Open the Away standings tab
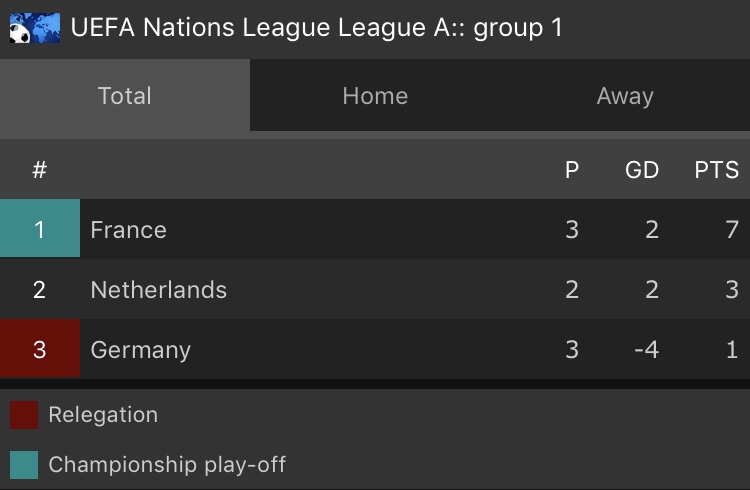 point(625,96)
